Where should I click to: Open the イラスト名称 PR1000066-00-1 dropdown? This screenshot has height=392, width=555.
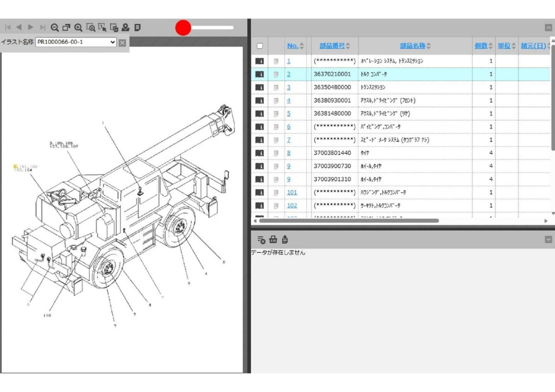click(76, 42)
